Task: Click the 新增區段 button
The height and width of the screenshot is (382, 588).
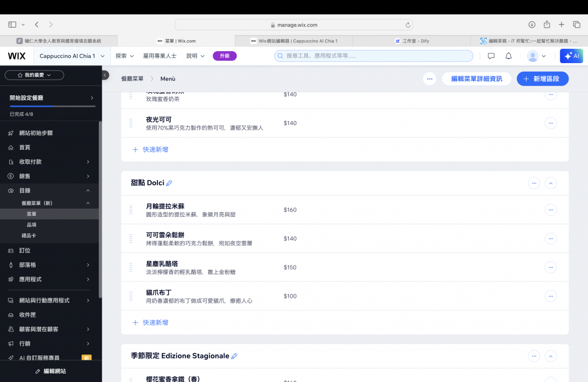Action: pos(543,79)
